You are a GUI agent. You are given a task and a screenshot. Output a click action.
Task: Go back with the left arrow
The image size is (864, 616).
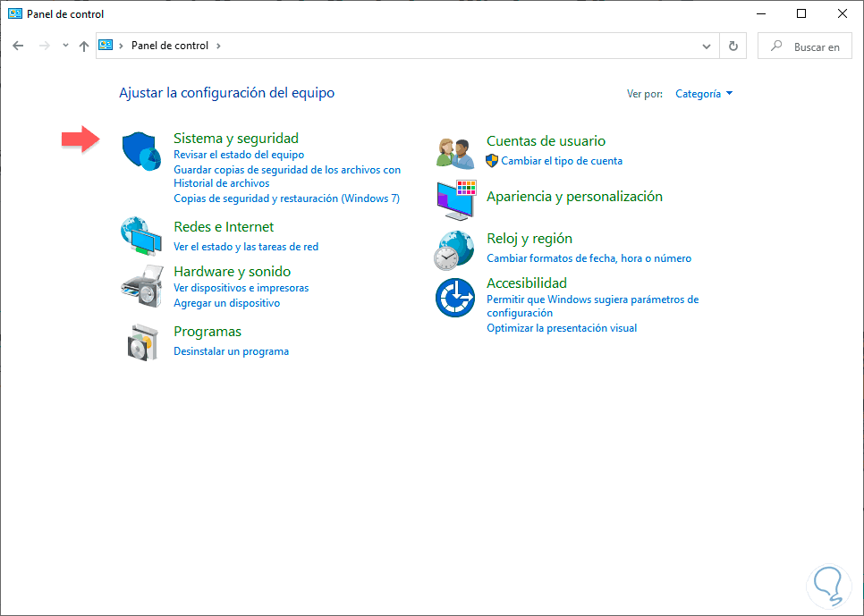pos(18,46)
